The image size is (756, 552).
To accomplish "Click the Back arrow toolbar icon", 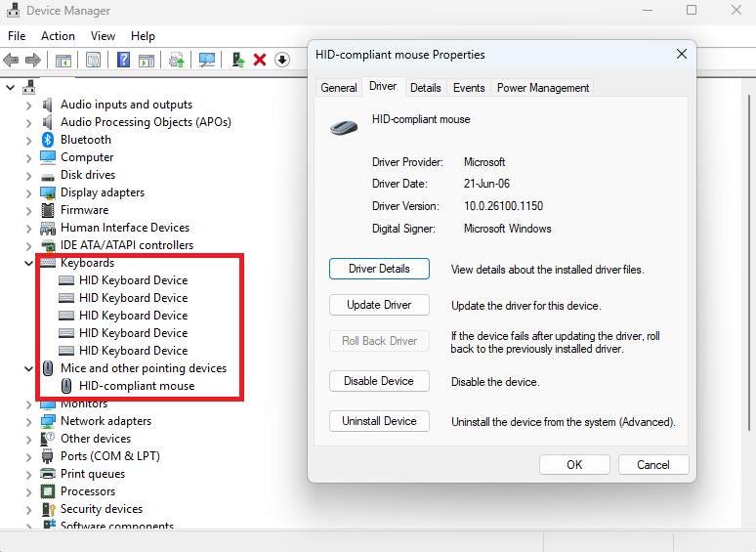I will point(11,61).
